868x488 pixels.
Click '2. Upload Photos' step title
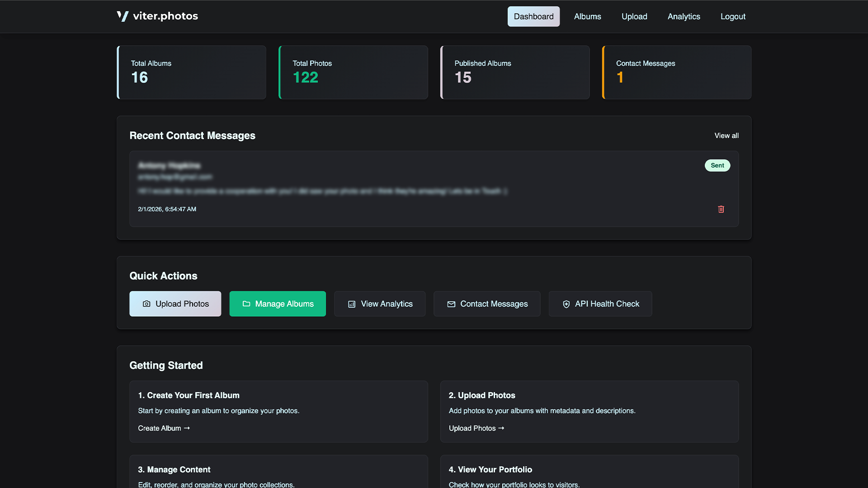pos(482,395)
